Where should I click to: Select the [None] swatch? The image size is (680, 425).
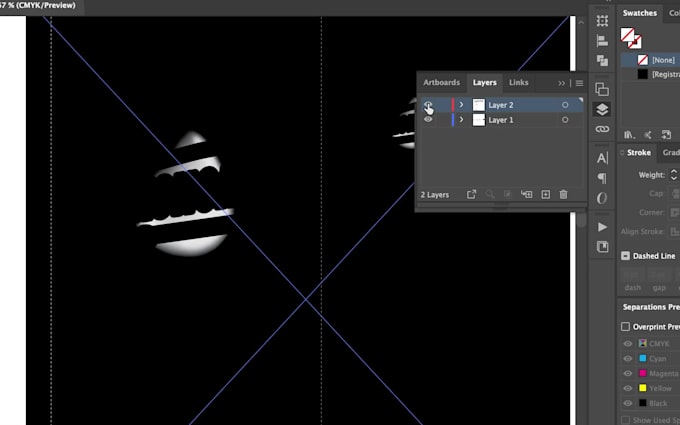point(651,60)
